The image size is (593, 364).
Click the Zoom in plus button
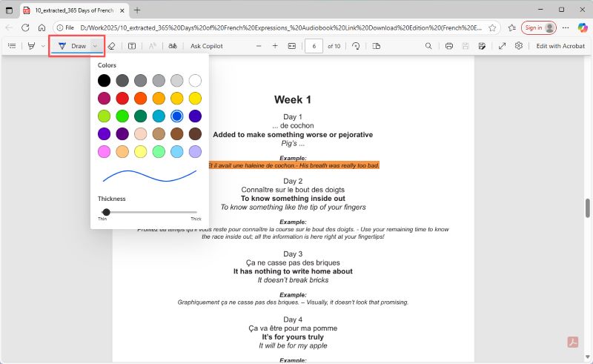tap(275, 46)
